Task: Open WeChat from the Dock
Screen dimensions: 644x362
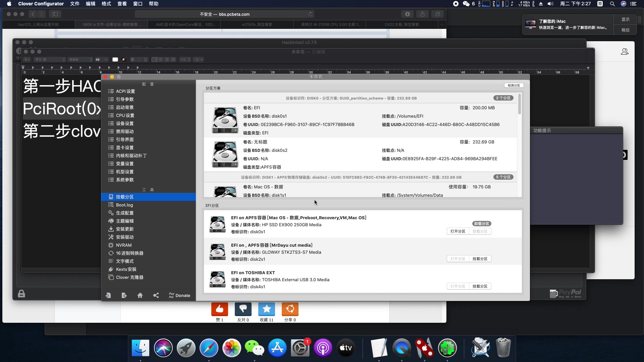Action: 255,348
